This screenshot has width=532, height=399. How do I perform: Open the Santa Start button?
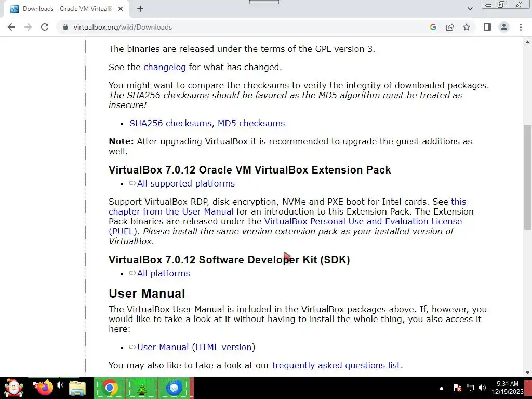coord(14,388)
